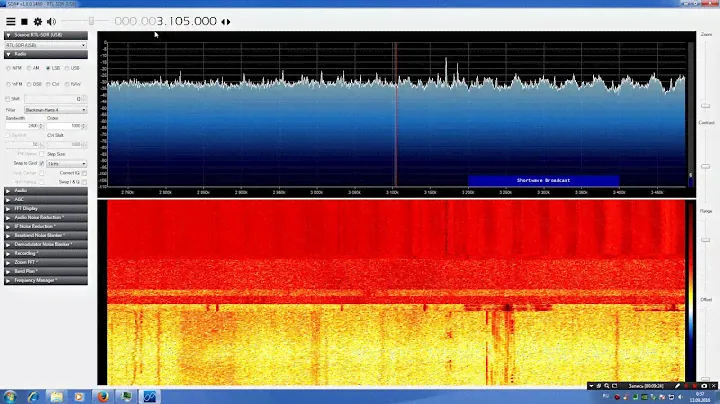Select the USB radio mode
This screenshot has width=720, height=404.
(x=66, y=68)
